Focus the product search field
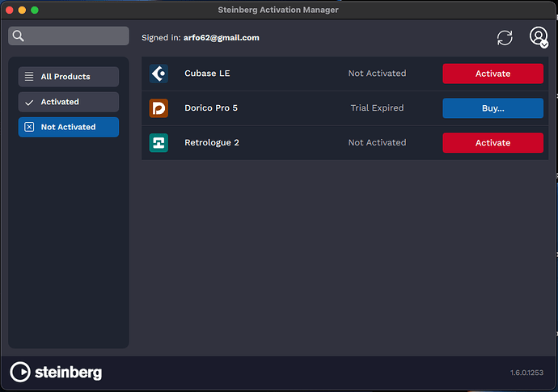The height and width of the screenshot is (392, 558). 69,36
